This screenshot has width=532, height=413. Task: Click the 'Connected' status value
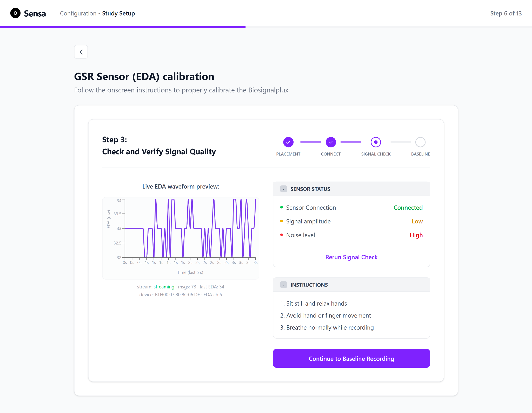coord(408,208)
